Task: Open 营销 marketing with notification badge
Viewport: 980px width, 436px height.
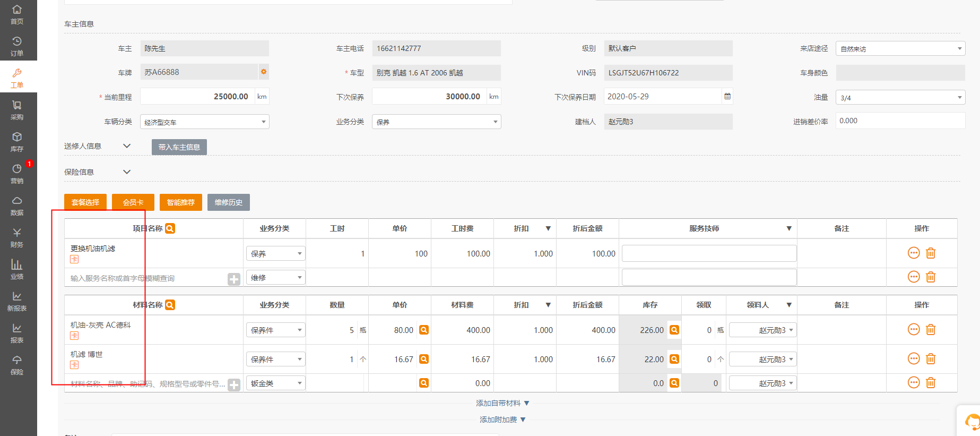Action: pos(17,174)
